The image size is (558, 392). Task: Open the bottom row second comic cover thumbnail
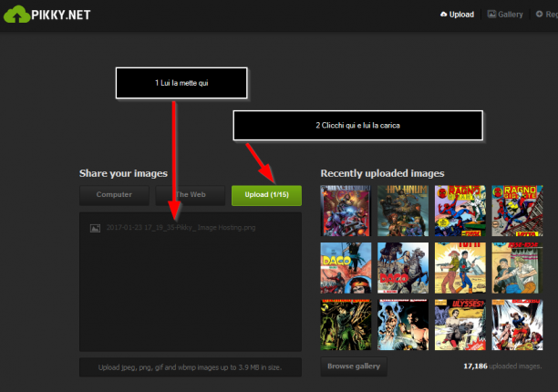[x=403, y=325]
